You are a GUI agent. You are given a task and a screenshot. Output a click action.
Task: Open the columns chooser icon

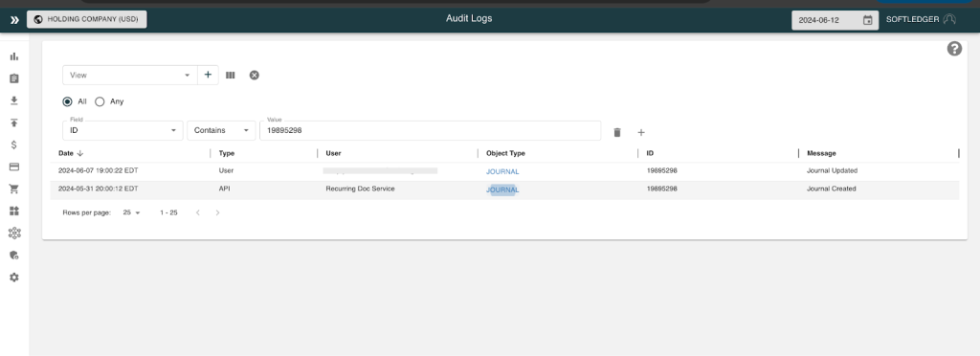coord(230,75)
